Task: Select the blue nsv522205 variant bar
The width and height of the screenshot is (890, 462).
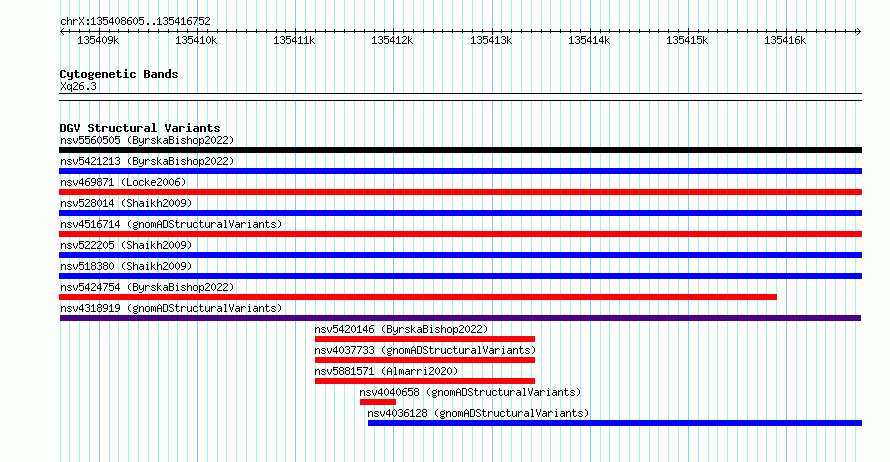Action: point(460,255)
